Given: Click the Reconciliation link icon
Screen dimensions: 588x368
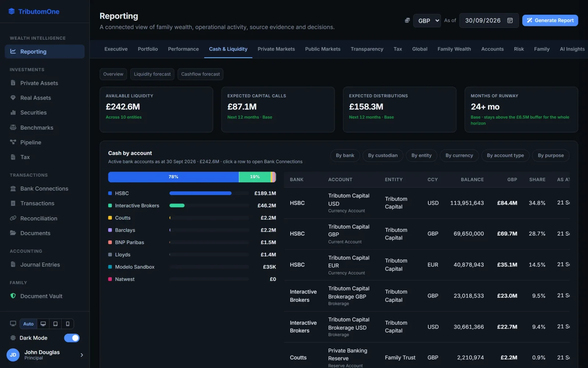Looking at the screenshot, I should tap(13, 218).
